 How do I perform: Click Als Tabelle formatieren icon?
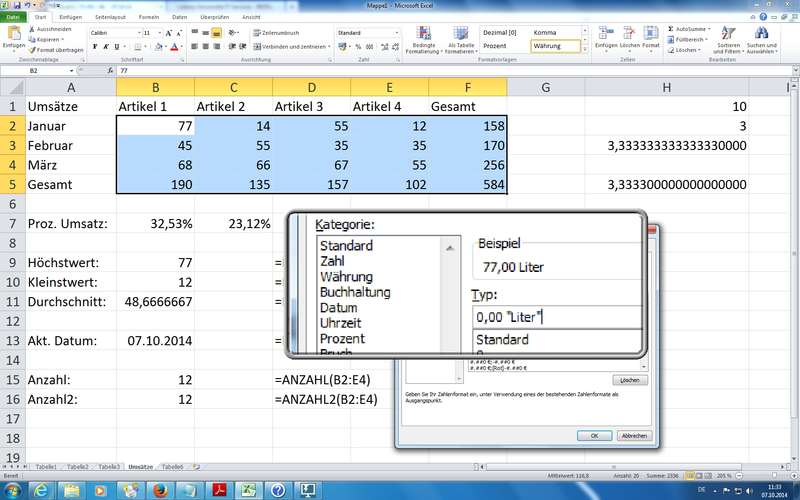pyautogui.click(x=461, y=38)
